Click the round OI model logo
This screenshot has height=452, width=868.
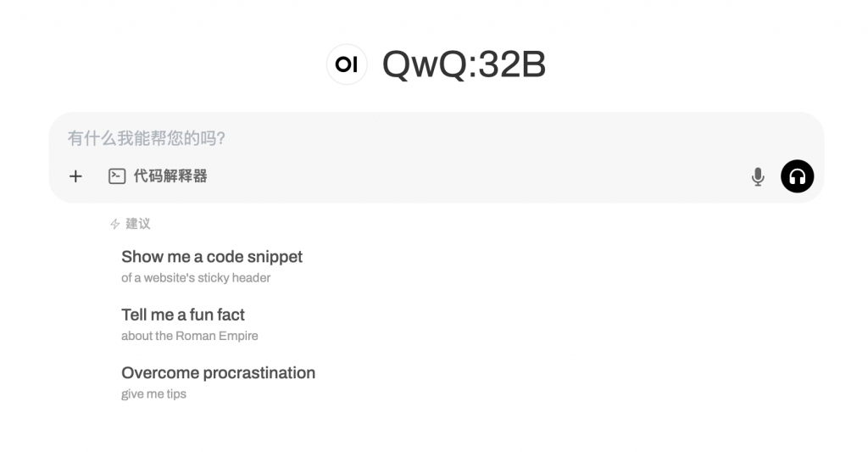click(x=347, y=64)
